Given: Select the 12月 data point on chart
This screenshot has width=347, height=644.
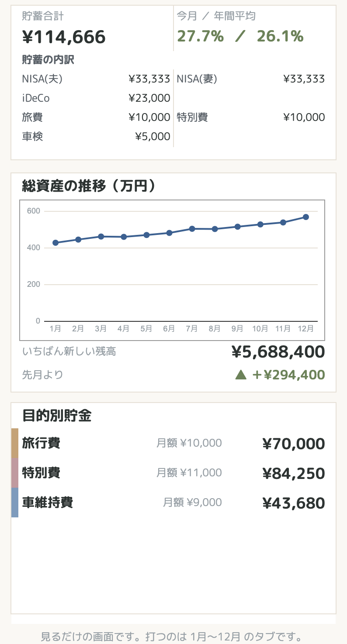Looking at the screenshot, I should point(306,217).
